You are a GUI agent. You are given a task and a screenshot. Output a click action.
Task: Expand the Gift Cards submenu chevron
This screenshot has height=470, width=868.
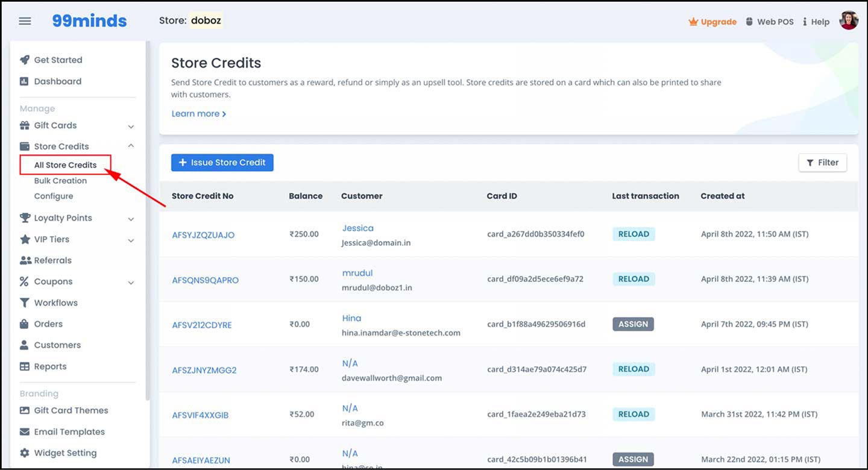click(131, 127)
